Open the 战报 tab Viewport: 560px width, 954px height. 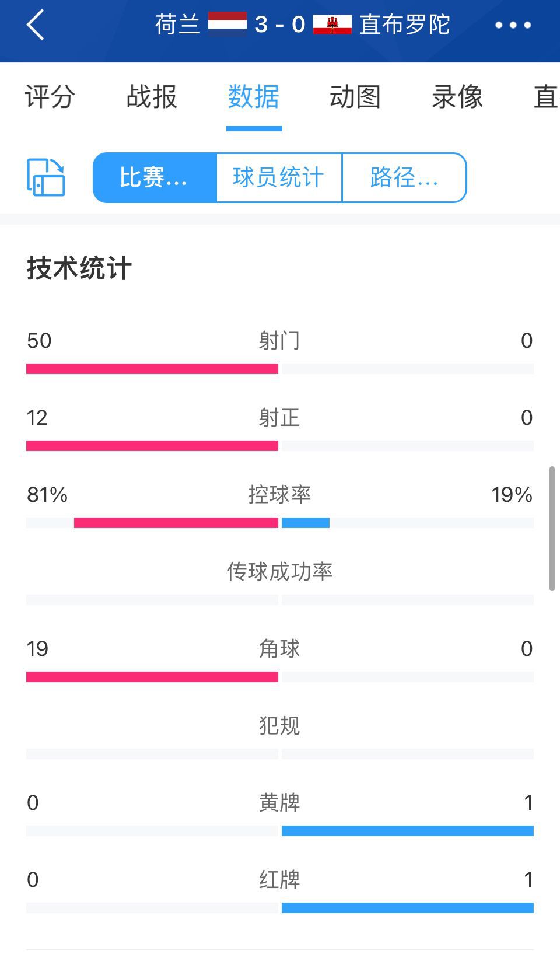pos(152,97)
